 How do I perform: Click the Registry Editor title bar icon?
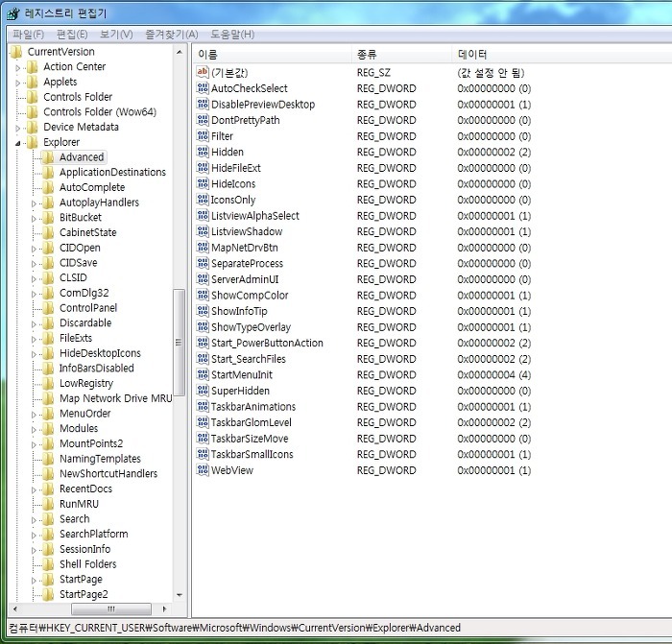pos(13,13)
